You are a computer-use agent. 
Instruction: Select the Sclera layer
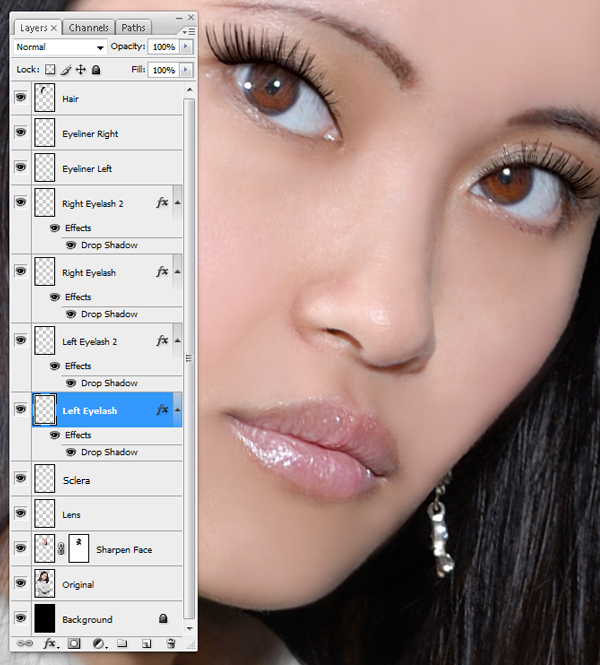[x=107, y=480]
